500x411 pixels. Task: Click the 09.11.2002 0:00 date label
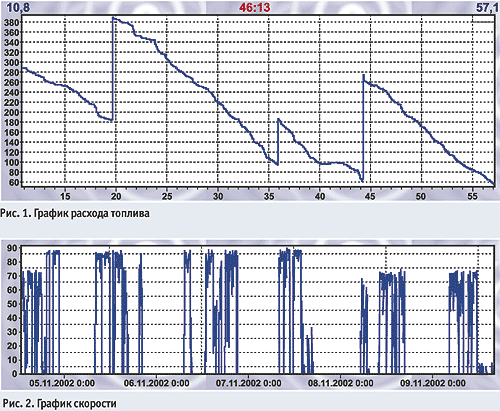pyautogui.click(x=433, y=383)
